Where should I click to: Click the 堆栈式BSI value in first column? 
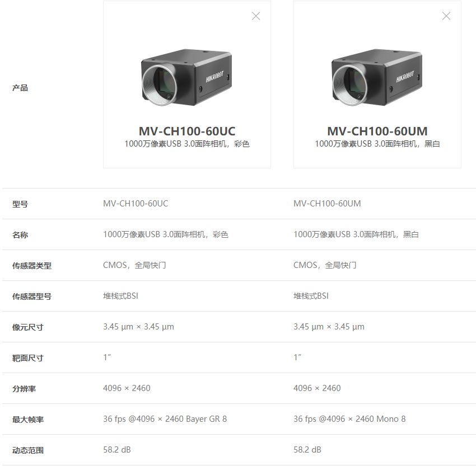(121, 296)
